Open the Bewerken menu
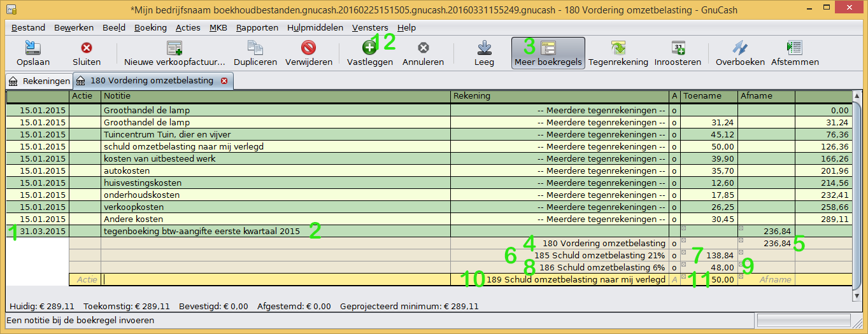This screenshot has width=868, height=334. (x=74, y=27)
